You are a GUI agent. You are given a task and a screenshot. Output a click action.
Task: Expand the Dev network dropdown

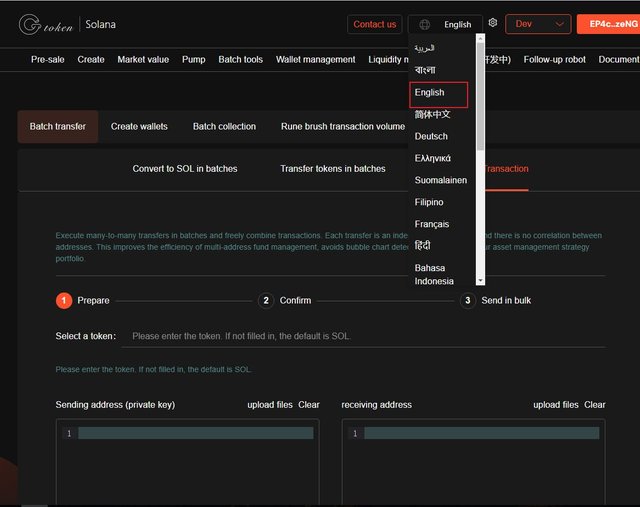coord(538,24)
